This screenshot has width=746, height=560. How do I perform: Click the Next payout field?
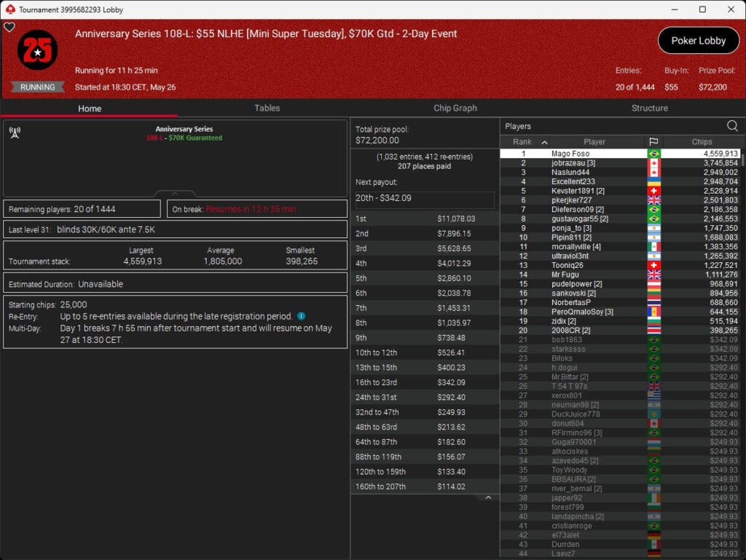pyautogui.click(x=425, y=199)
